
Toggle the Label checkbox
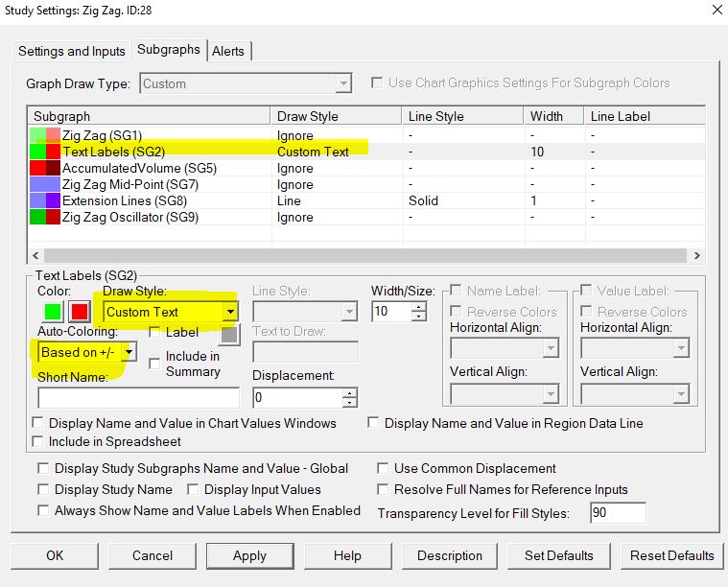[x=154, y=332]
